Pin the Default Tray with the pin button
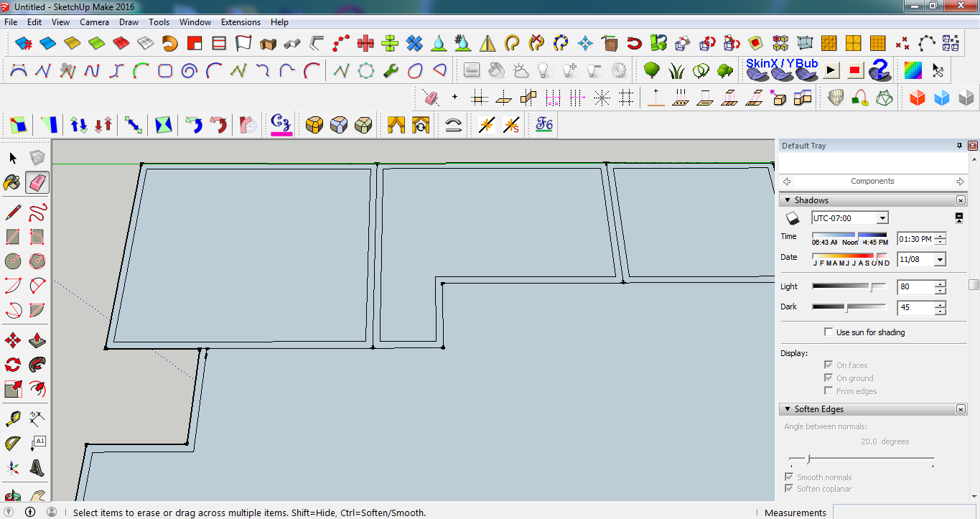Image resolution: width=980 pixels, height=519 pixels. click(959, 145)
